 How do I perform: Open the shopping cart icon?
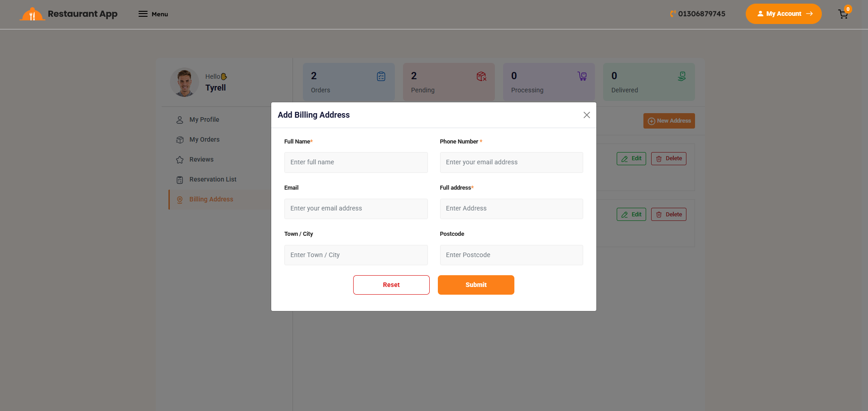tap(843, 14)
